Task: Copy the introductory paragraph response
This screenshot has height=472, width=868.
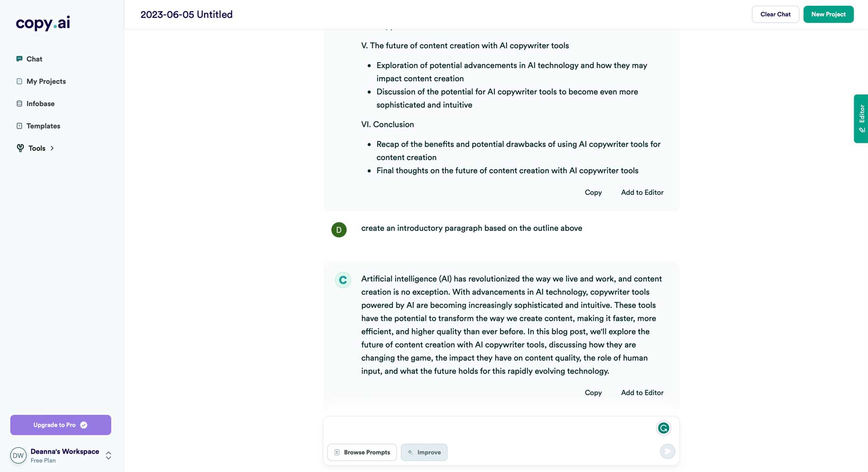Action: tap(593, 392)
